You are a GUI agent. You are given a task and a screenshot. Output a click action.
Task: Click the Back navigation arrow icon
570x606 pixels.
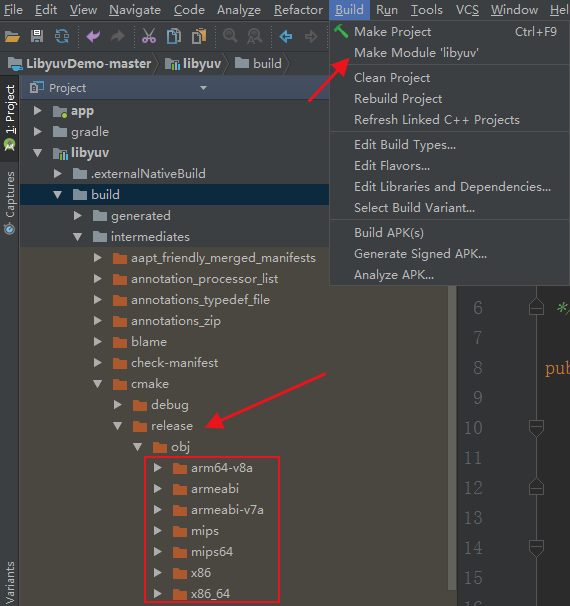pos(286,37)
